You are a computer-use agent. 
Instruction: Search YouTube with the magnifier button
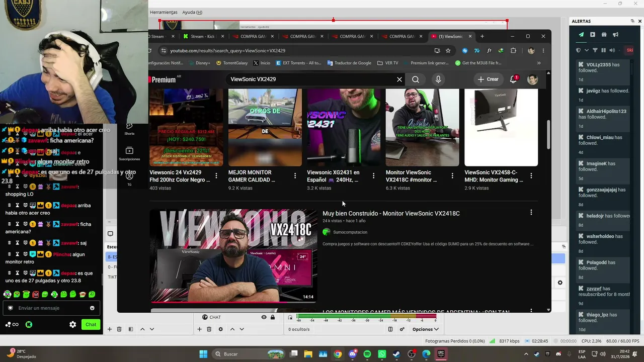tap(416, 79)
